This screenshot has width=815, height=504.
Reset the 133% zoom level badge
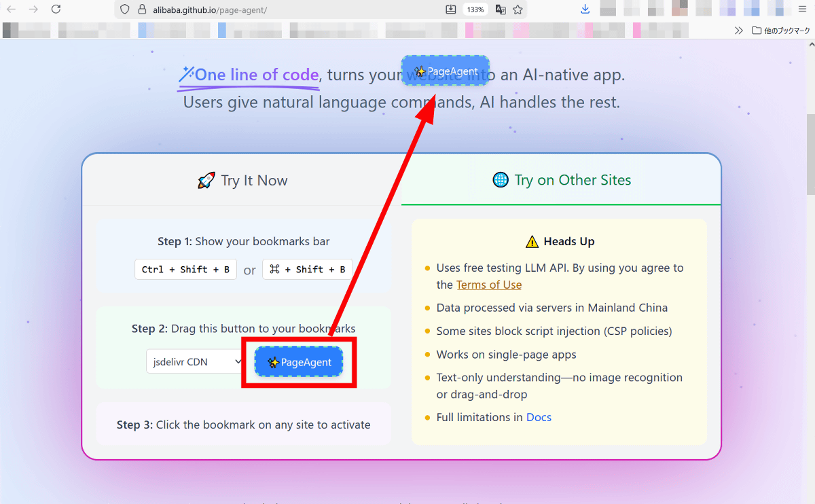(475, 10)
